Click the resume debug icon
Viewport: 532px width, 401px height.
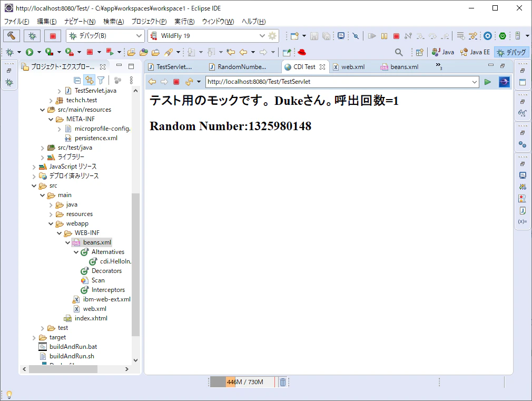372,36
